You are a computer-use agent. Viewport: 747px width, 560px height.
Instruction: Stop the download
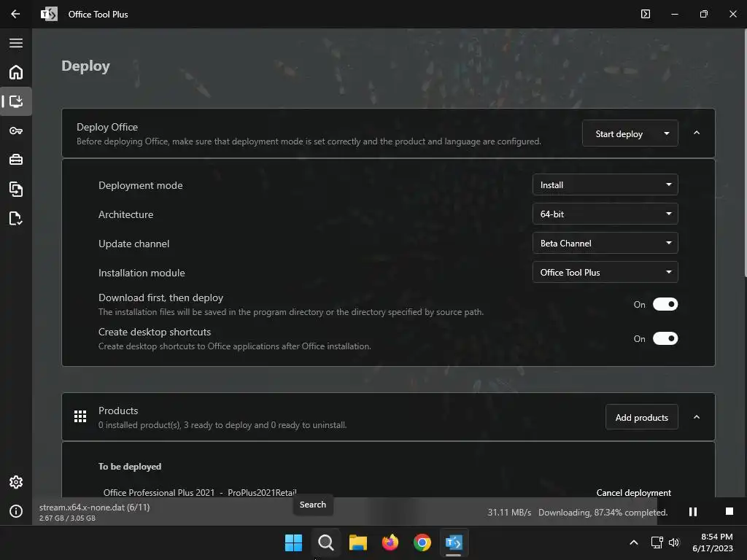point(729,511)
